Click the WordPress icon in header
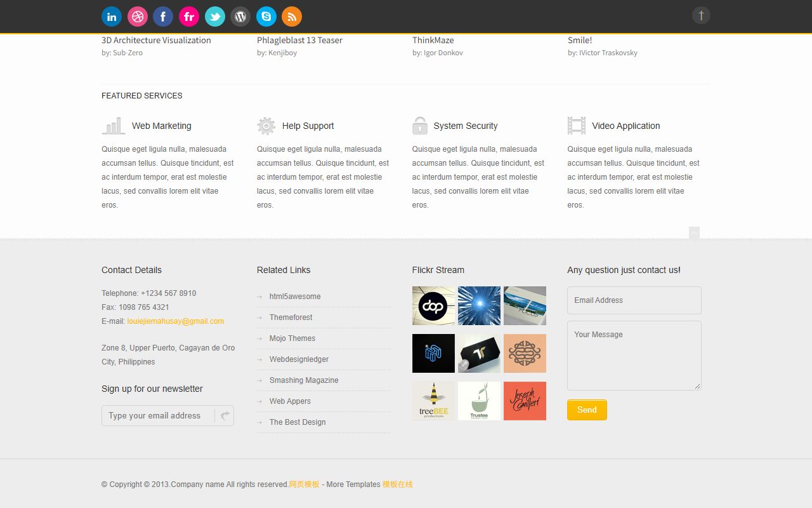 point(240,17)
